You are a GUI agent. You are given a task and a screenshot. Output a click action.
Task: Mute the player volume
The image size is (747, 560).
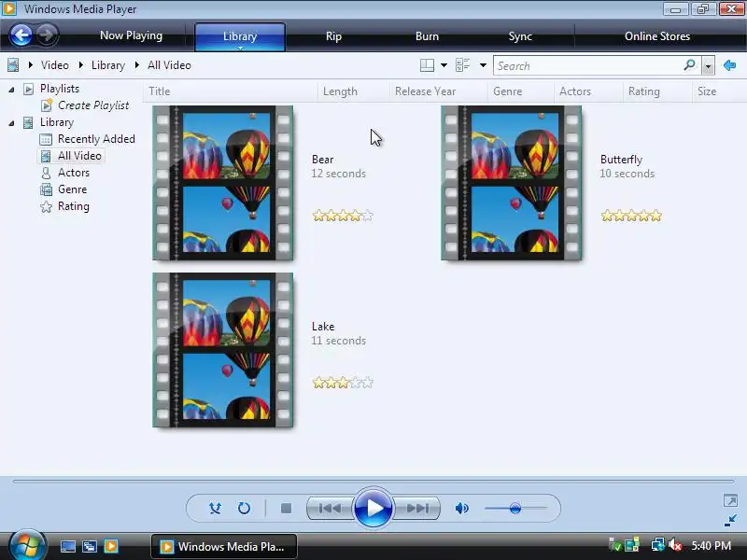tap(461, 509)
